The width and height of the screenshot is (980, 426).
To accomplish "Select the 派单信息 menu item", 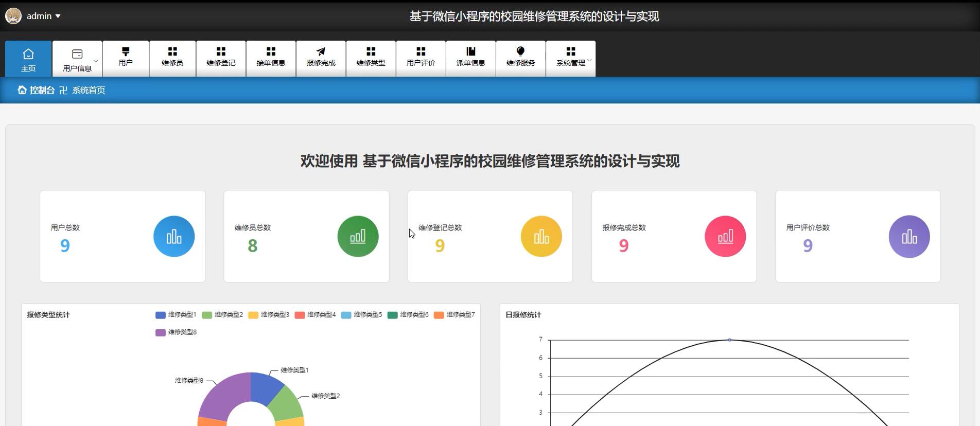I will [x=470, y=59].
